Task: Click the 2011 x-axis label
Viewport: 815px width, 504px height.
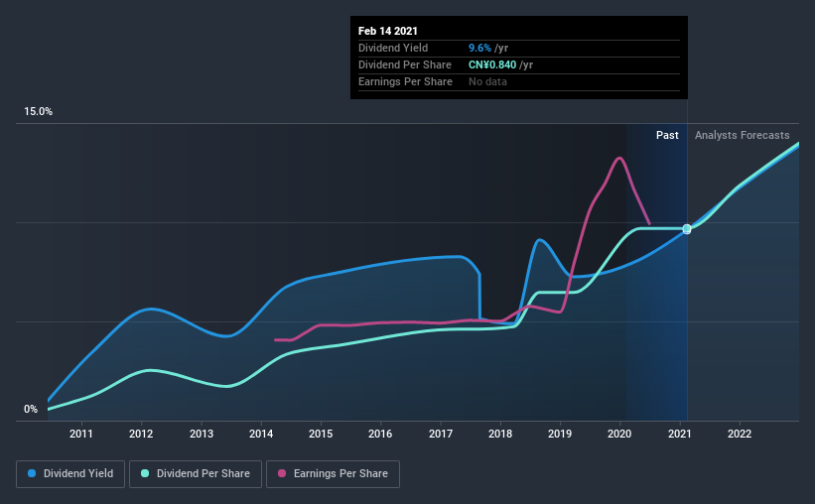Action: coord(81,434)
